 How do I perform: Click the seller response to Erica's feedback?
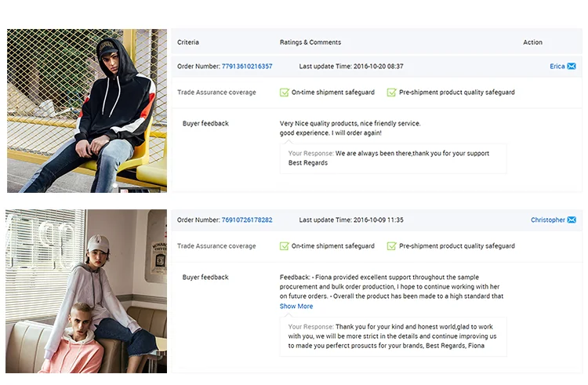[x=394, y=158]
